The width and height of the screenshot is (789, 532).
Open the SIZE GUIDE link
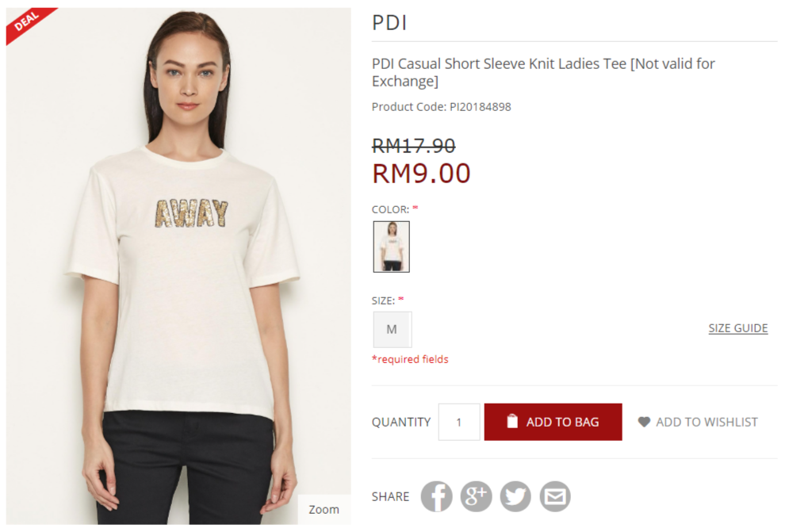(738, 328)
